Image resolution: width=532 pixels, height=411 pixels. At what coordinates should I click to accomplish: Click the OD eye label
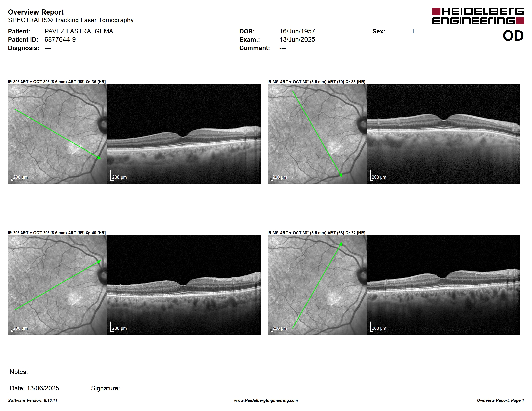(513, 36)
